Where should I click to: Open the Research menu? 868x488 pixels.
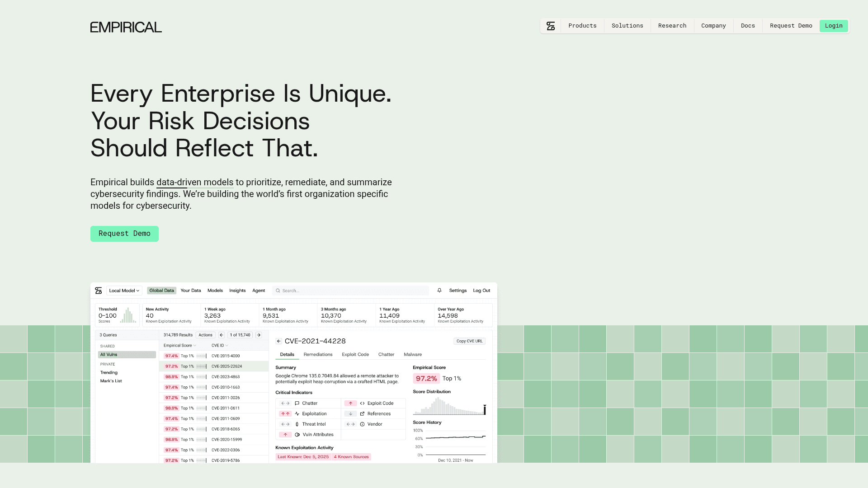(x=672, y=26)
